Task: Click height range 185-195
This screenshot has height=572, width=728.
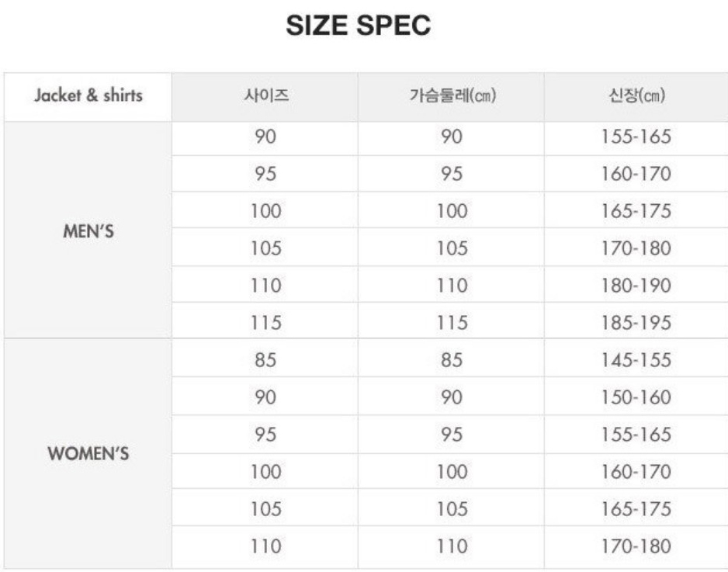Action: pyautogui.click(x=636, y=323)
